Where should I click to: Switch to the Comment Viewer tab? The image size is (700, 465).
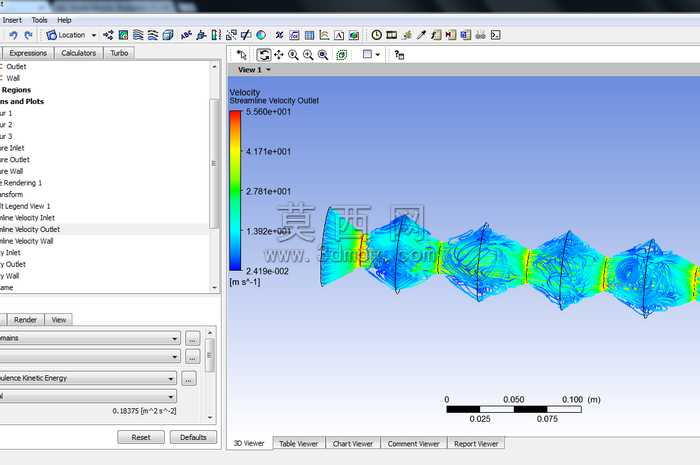pos(413,444)
